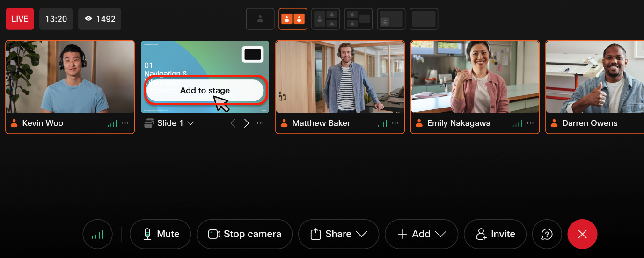Expand the Slide 1 dropdown

click(x=190, y=123)
